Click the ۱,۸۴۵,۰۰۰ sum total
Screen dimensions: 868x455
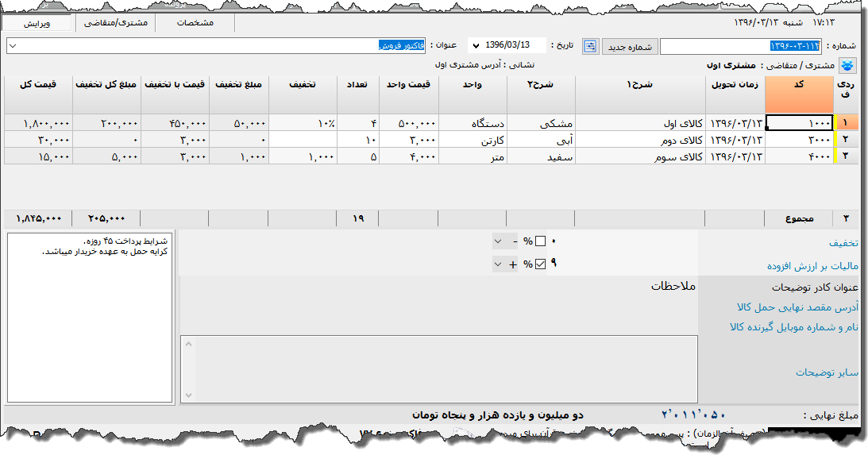[38, 218]
